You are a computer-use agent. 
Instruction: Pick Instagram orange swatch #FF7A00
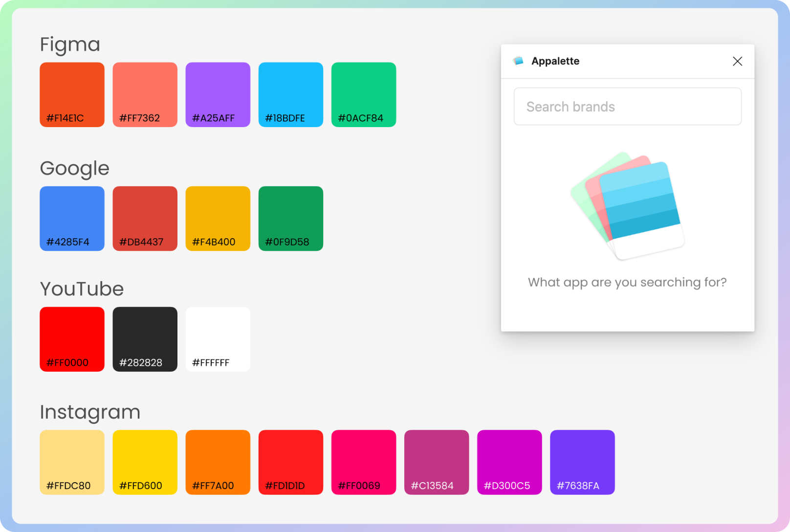tap(218, 462)
